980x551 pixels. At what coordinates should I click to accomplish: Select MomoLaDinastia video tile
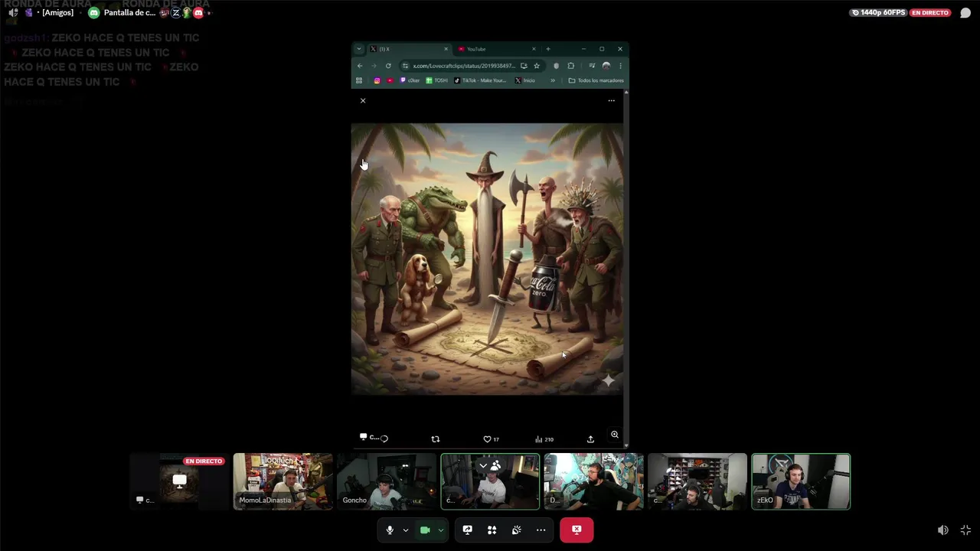point(283,481)
